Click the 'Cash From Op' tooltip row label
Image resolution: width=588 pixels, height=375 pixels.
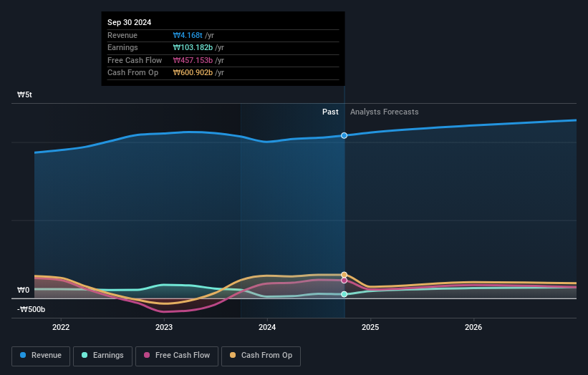[x=132, y=73]
